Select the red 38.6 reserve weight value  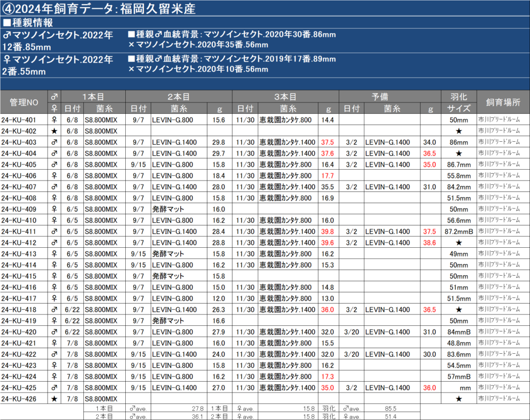429,243
